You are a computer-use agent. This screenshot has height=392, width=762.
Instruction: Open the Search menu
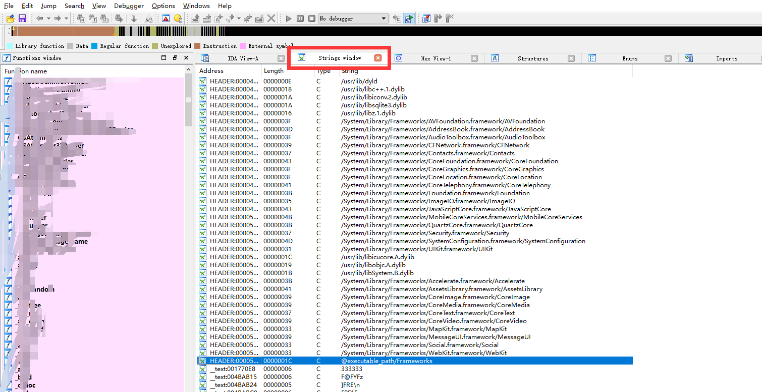[74, 6]
